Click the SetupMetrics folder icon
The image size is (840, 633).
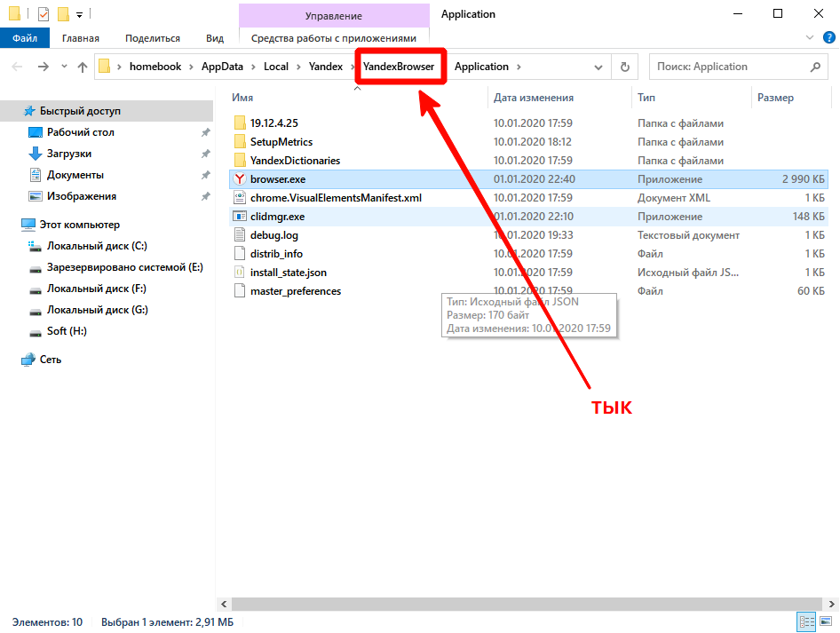tap(240, 142)
